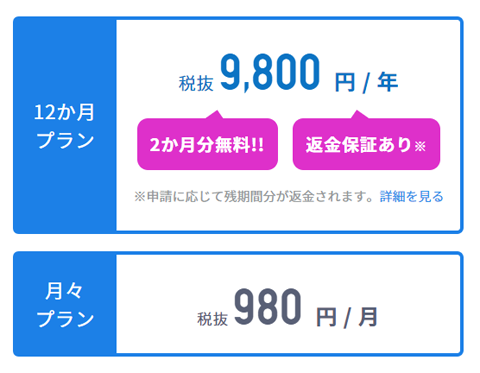Click the 年 character in annual price
Image resolution: width=480 pixels, height=373 pixels.
(x=388, y=82)
